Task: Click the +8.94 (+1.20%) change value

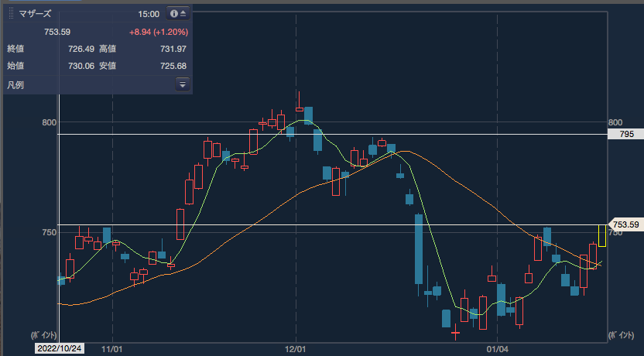Action: (159, 32)
